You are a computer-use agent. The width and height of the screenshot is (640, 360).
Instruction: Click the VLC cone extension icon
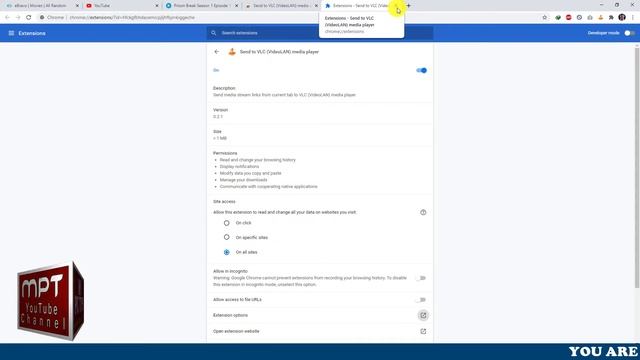232,52
